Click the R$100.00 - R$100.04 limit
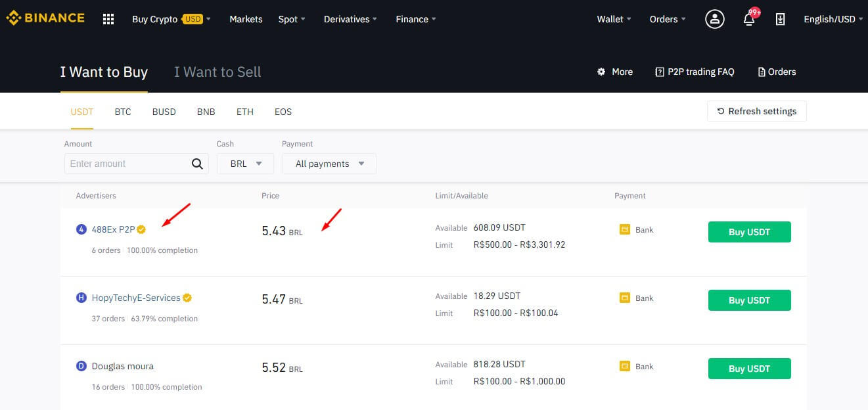Screen dimensions: 868x410 (516, 313)
